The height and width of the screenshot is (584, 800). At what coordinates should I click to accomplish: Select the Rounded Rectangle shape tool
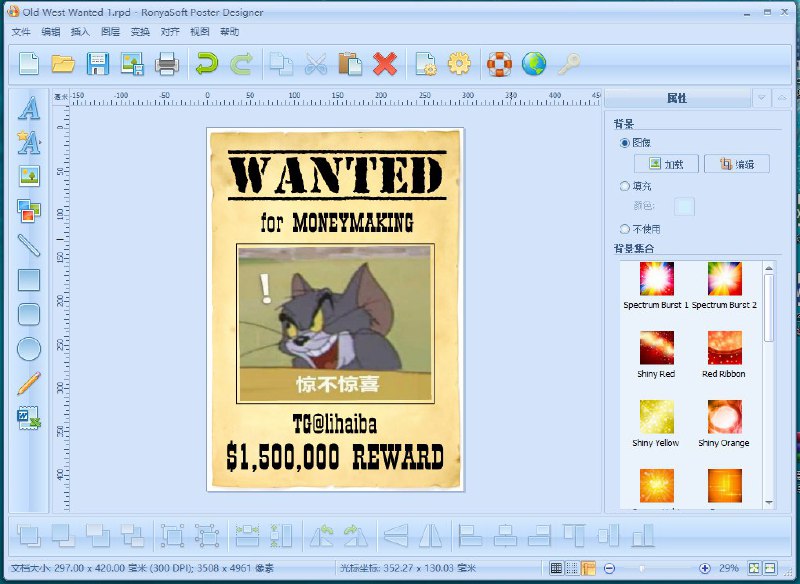[29, 314]
